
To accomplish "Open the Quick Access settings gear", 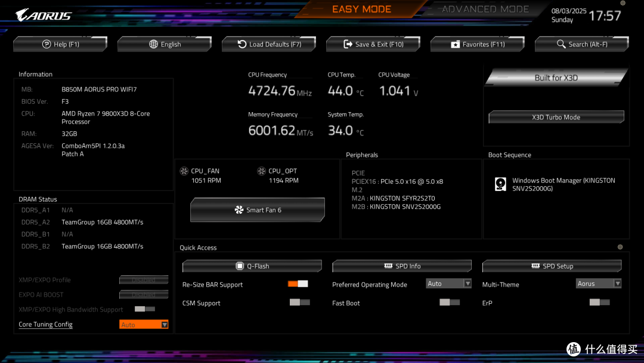I will (620, 247).
